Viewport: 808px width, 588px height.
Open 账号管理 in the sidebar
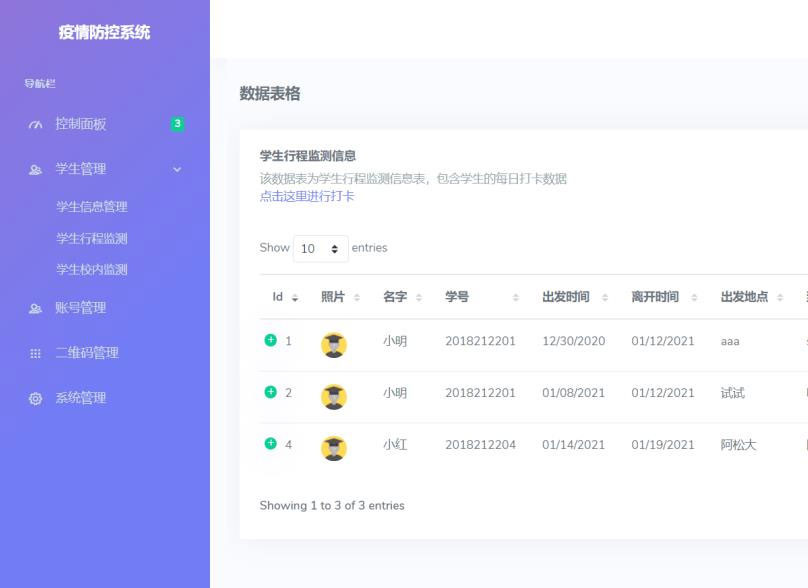[81, 308]
